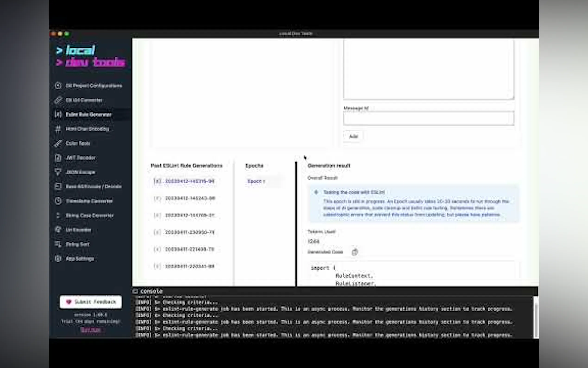Copy generated code with the clipboard icon
The height and width of the screenshot is (368, 588).
pos(355,252)
